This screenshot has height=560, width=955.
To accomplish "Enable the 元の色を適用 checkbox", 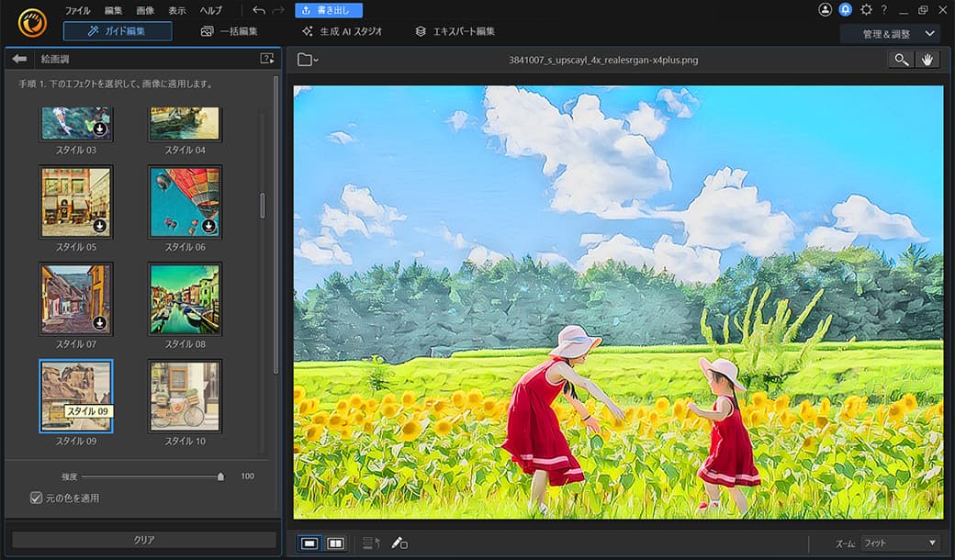I will [x=36, y=497].
